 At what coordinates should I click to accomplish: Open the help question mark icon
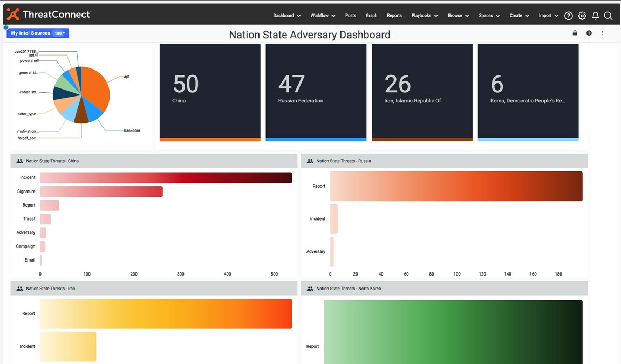pos(568,16)
